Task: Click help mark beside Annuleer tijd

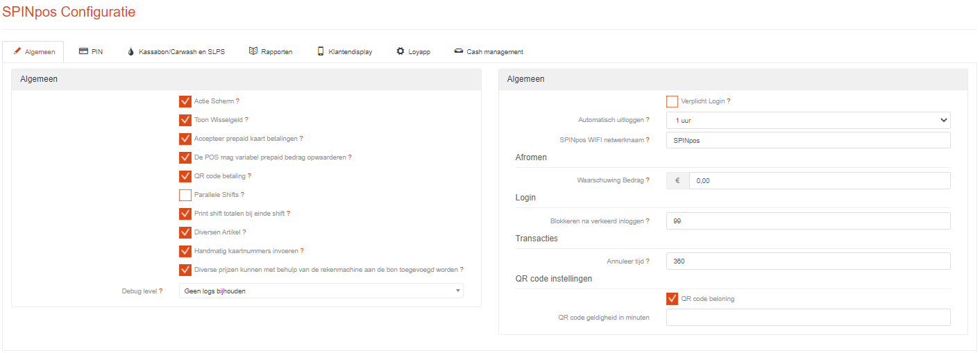Action: tap(648, 261)
